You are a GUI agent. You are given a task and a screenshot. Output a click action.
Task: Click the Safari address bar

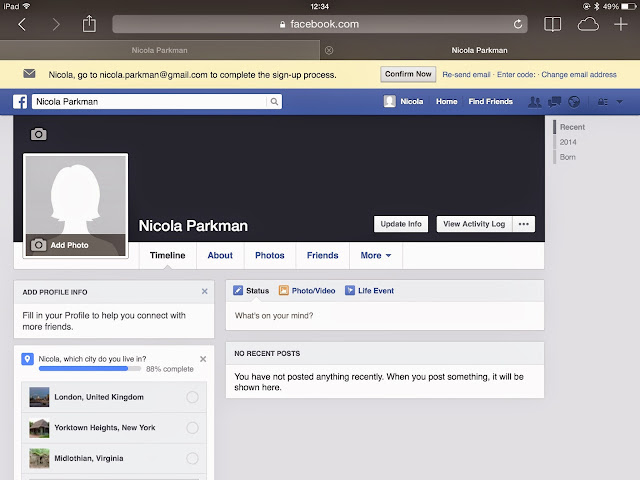coord(320,24)
